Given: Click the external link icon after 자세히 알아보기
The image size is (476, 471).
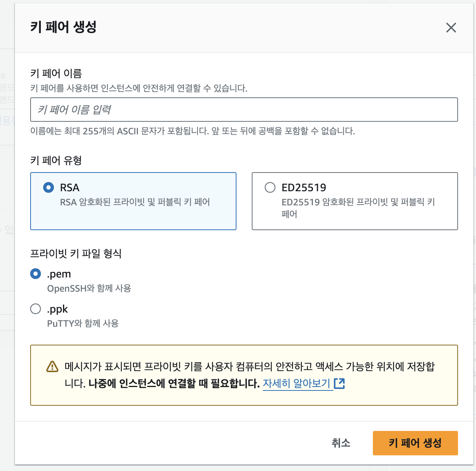Looking at the screenshot, I should click(340, 384).
